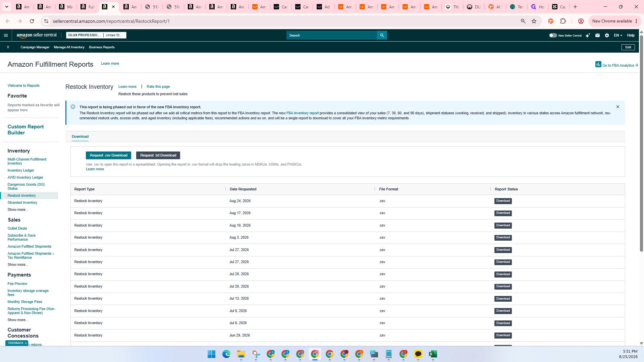Download the Aug 3, 2026 report
The image size is (644, 362).
(503, 238)
